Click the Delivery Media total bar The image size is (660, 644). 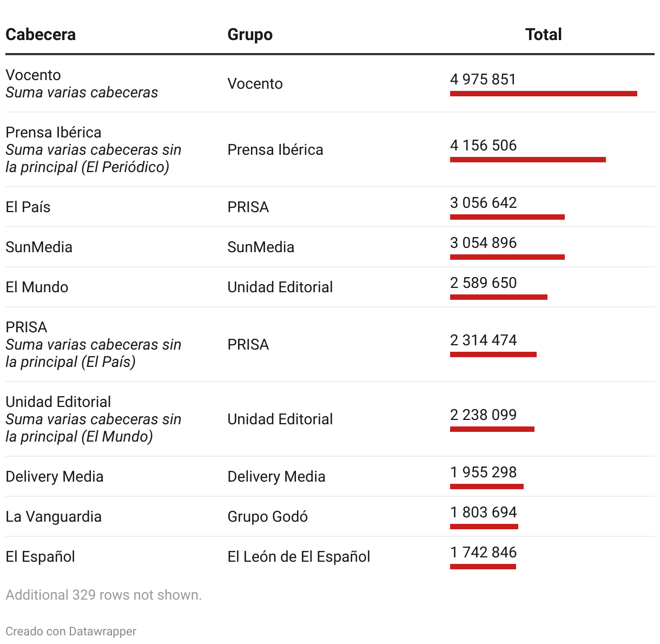(x=486, y=487)
